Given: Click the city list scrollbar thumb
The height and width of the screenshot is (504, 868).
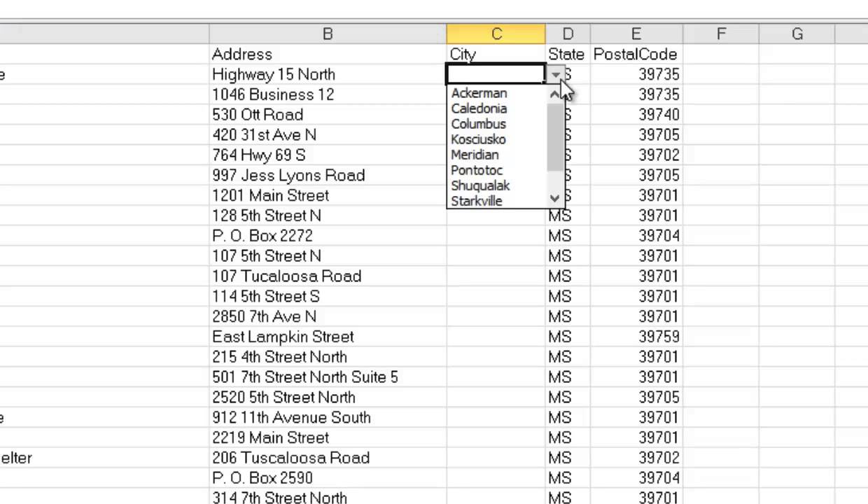Looking at the screenshot, I should 555,136.
